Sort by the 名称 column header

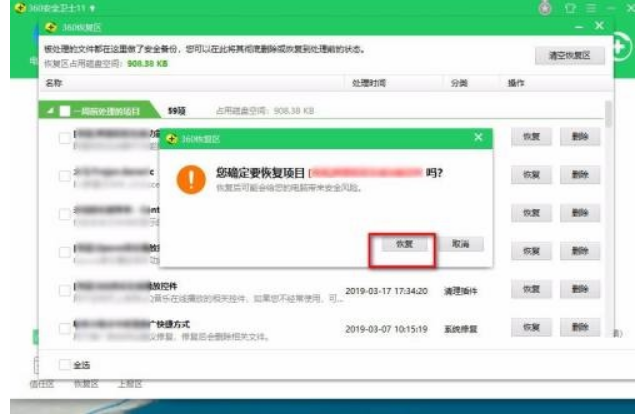coord(54,83)
